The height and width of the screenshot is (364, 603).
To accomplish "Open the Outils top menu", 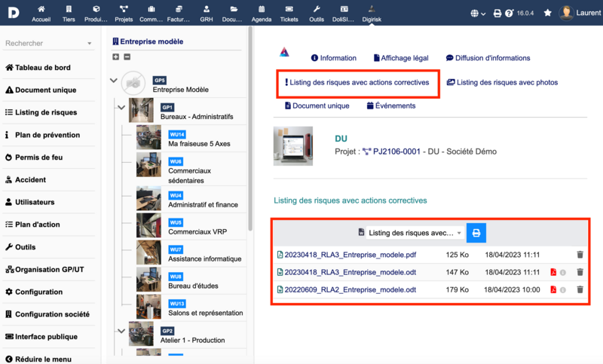I will pos(317,13).
